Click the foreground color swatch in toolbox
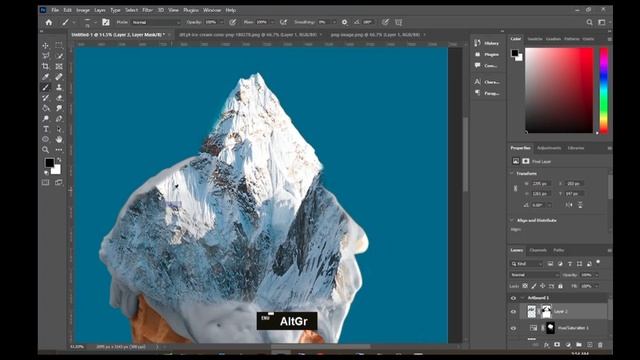Viewport: 640px width, 360px height. point(49,163)
